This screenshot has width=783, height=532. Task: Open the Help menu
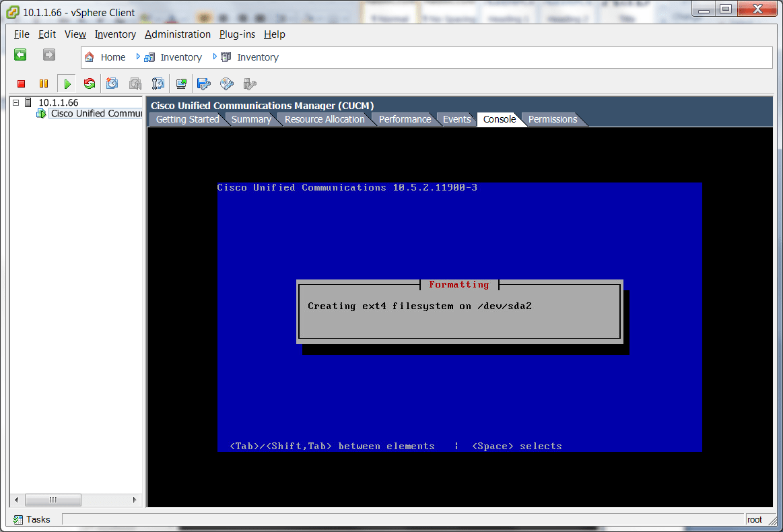(275, 34)
